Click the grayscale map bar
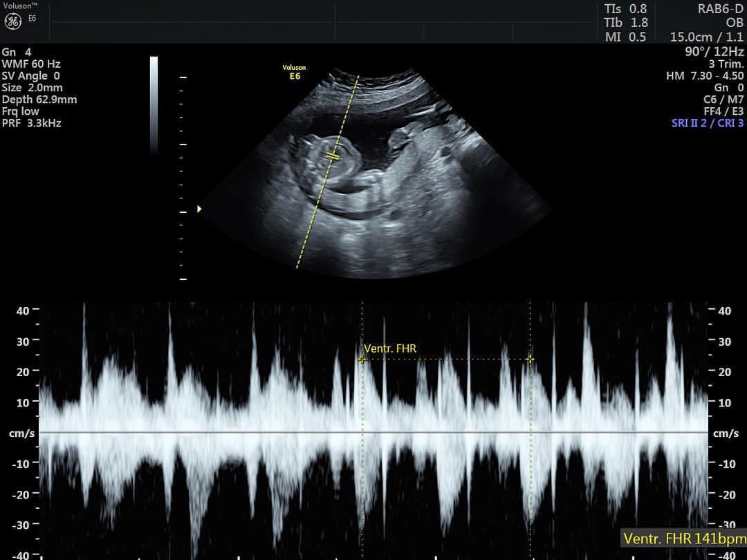 [154, 104]
